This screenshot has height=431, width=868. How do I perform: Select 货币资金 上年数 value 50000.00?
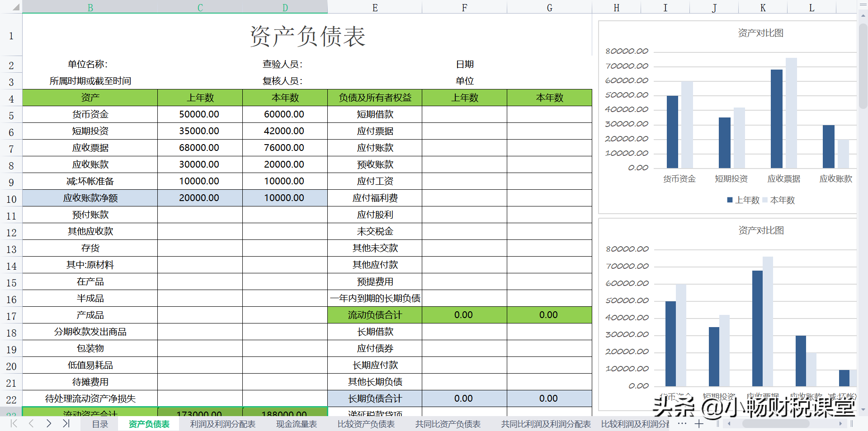(200, 114)
